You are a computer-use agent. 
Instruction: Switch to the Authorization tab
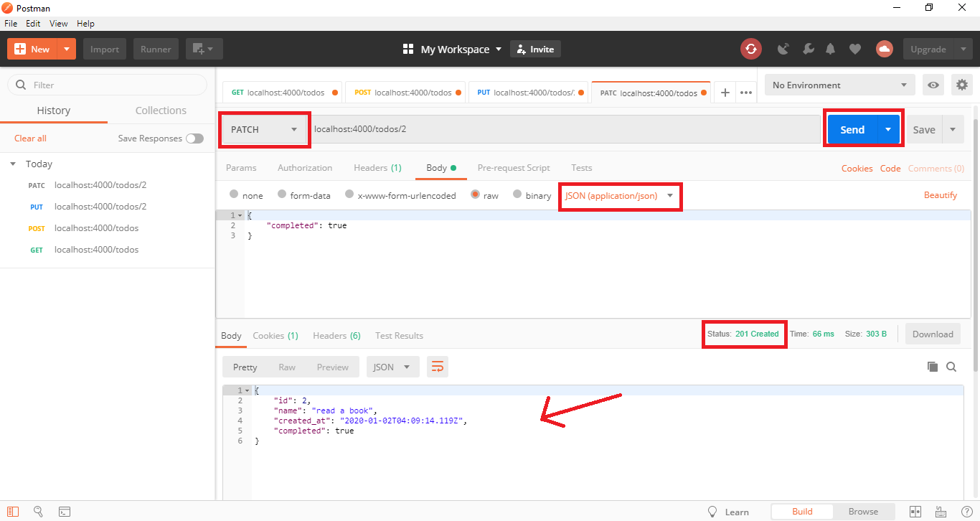(x=305, y=168)
